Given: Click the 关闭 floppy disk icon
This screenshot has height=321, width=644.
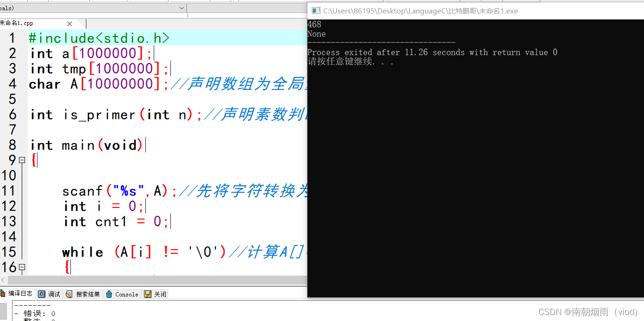Looking at the screenshot, I should pyautogui.click(x=148, y=294).
